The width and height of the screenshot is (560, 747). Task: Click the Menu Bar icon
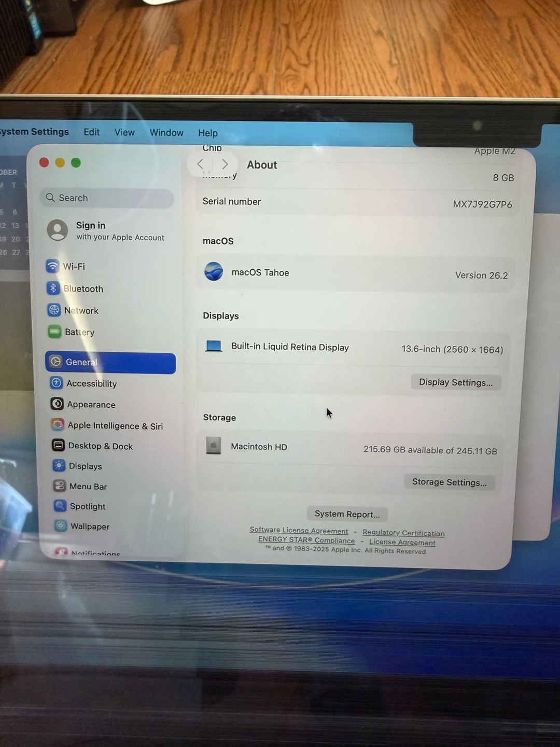point(60,486)
